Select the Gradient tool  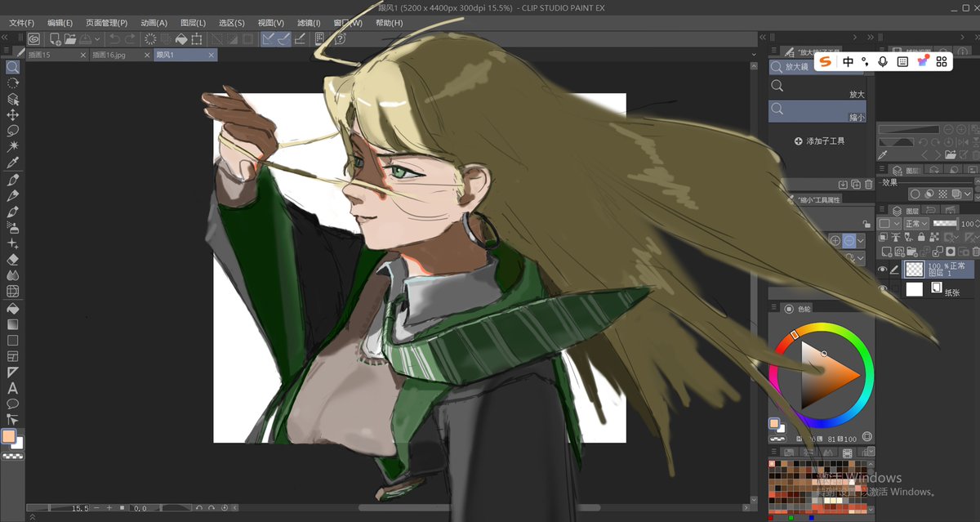pos(13,324)
